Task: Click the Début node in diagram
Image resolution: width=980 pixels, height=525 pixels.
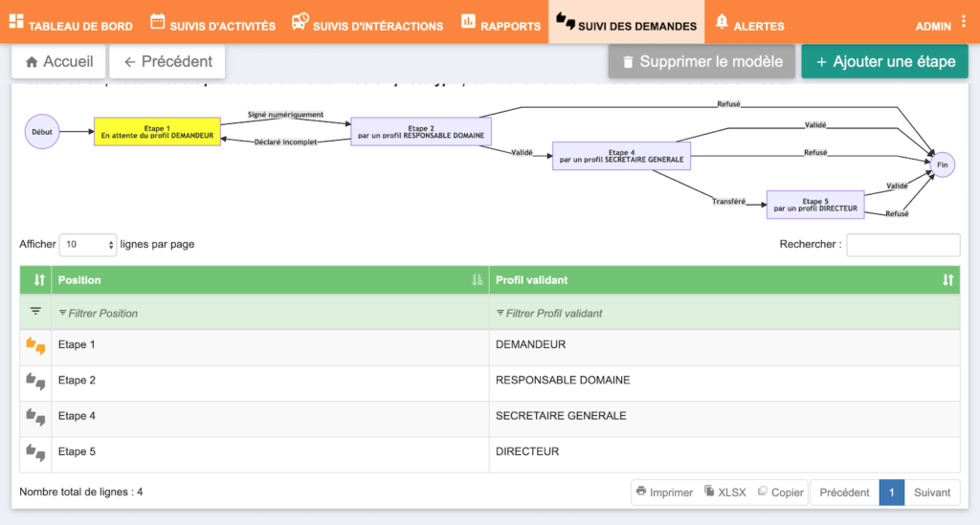Action: coord(42,132)
